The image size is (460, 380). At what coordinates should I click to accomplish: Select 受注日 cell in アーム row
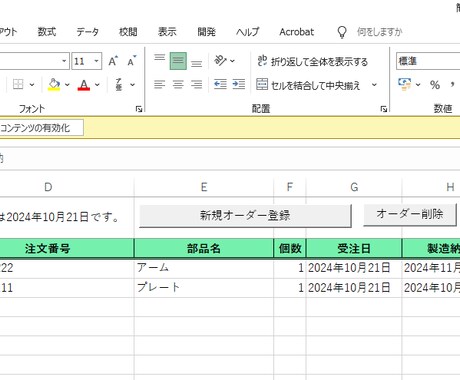[354, 268]
